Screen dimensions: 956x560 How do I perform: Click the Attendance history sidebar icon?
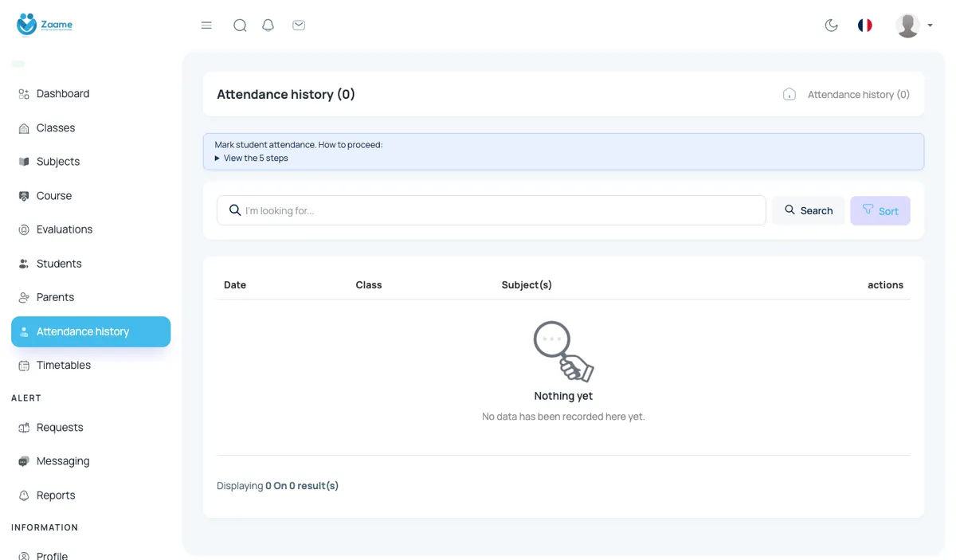[x=24, y=331]
